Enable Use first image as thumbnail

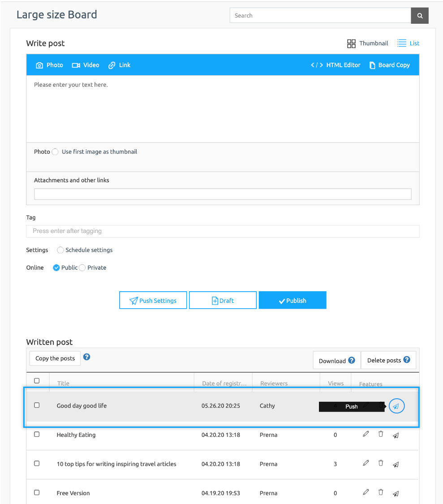tap(55, 152)
